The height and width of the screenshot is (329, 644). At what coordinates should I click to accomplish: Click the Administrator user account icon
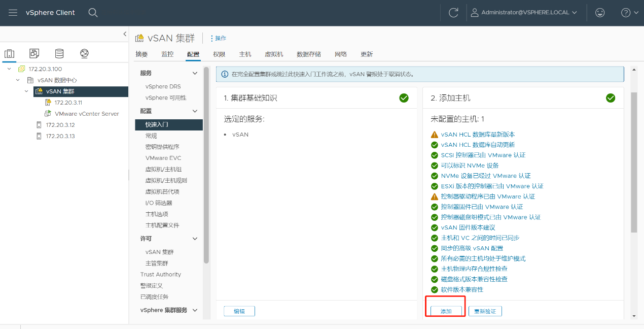(x=474, y=13)
